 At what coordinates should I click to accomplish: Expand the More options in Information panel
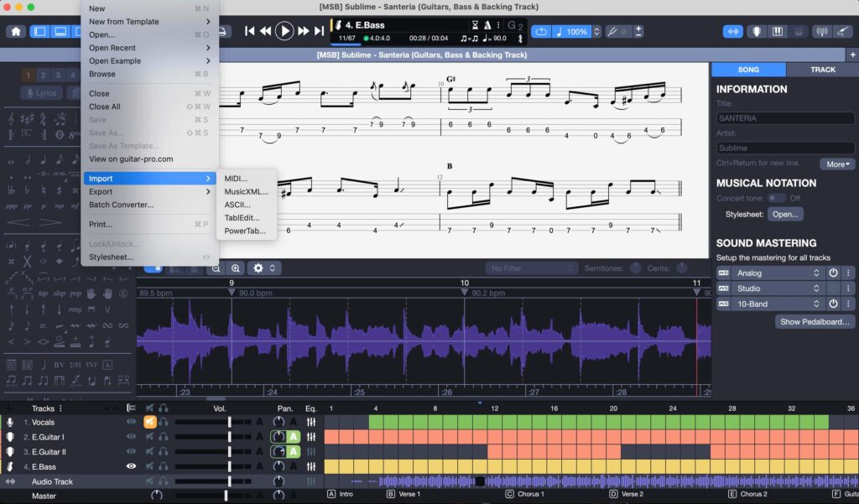point(836,164)
